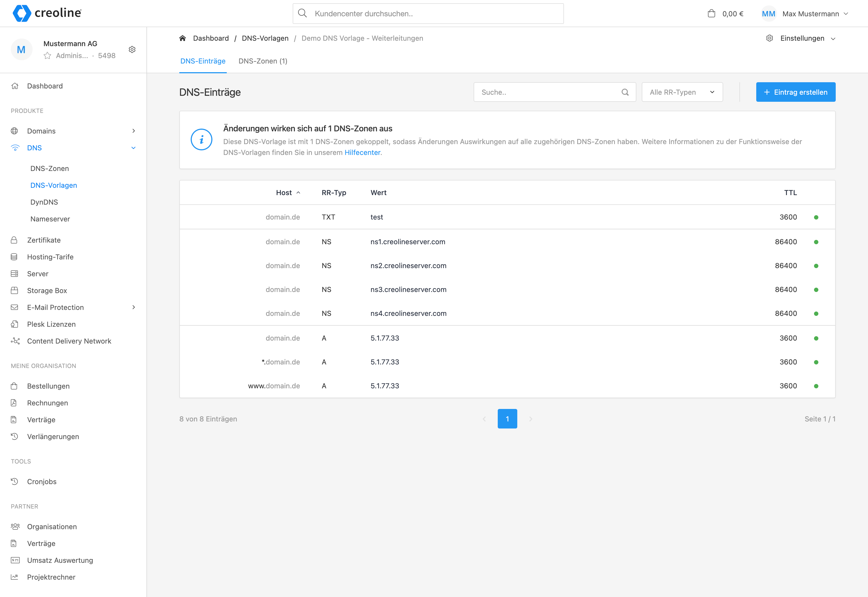Image resolution: width=868 pixels, height=597 pixels.
Task: Click the Plesk Lizenzen icon
Action: pyautogui.click(x=15, y=324)
